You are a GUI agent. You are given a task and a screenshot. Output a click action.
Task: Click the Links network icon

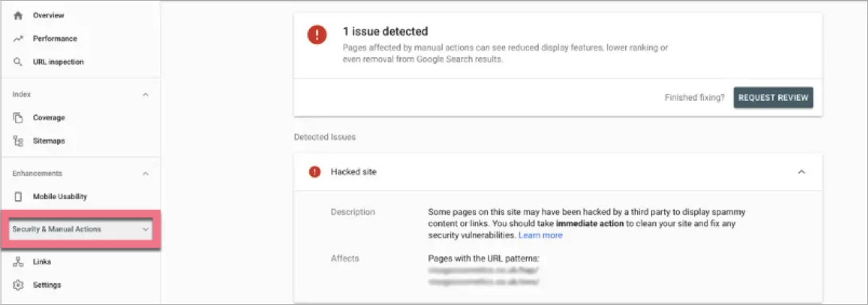click(x=18, y=262)
